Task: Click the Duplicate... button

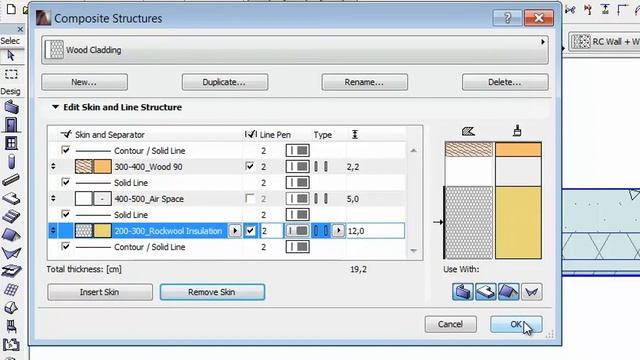Action: point(225,82)
